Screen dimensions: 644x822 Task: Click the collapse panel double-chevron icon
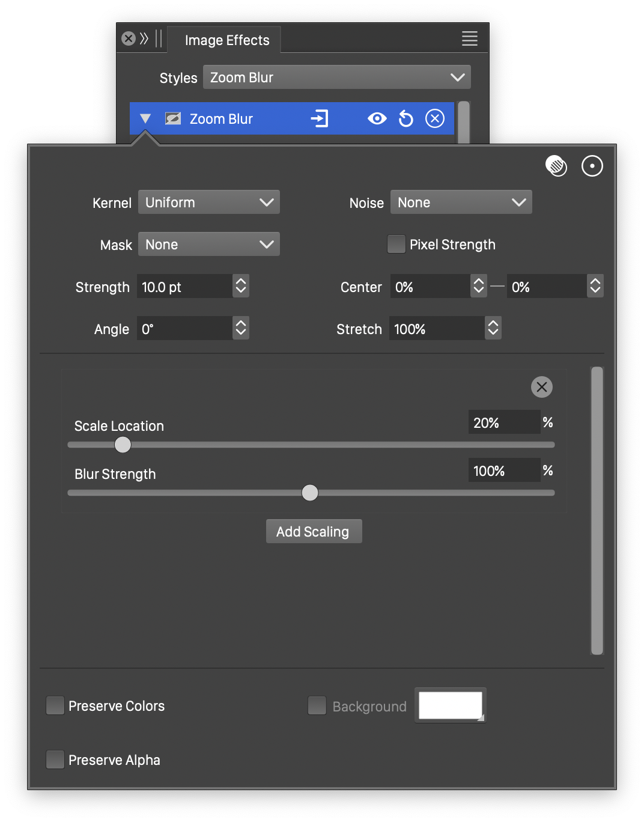[144, 39]
